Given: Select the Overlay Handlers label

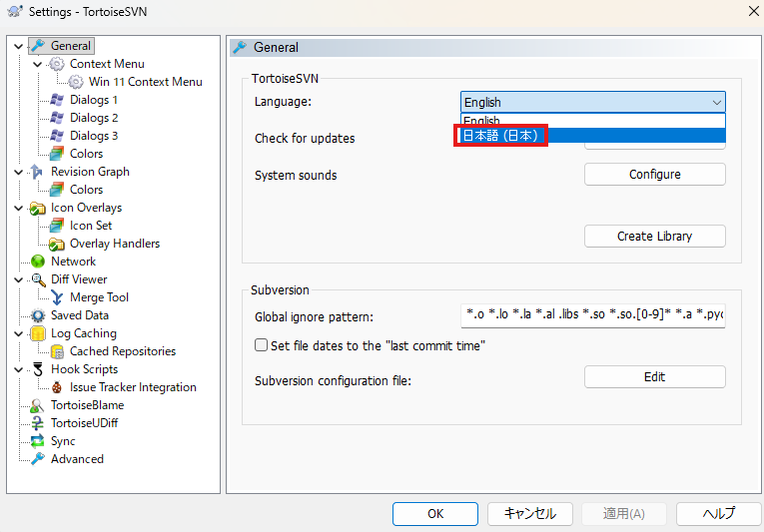Looking at the screenshot, I should [x=115, y=244].
